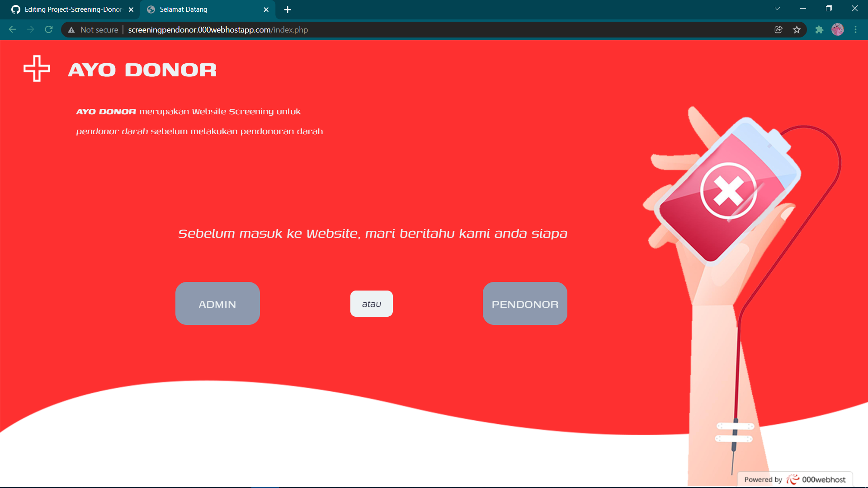Bookmark the page using the star icon
The height and width of the screenshot is (488, 868).
(x=797, y=29)
